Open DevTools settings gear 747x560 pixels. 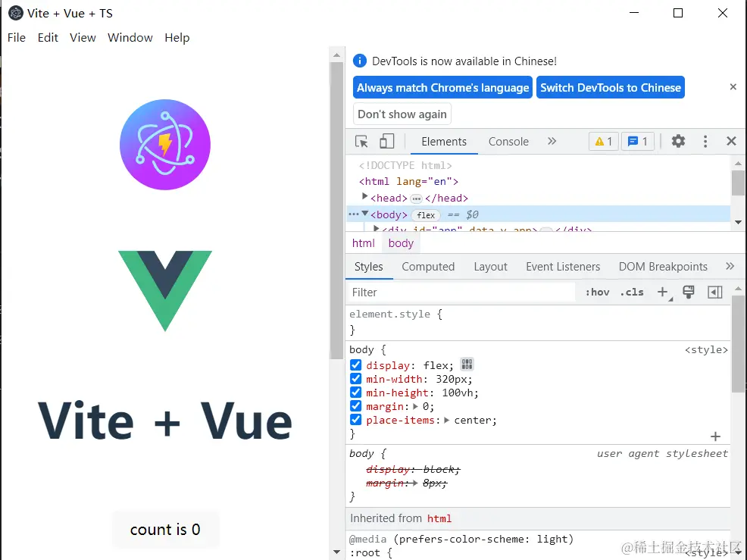click(x=678, y=141)
